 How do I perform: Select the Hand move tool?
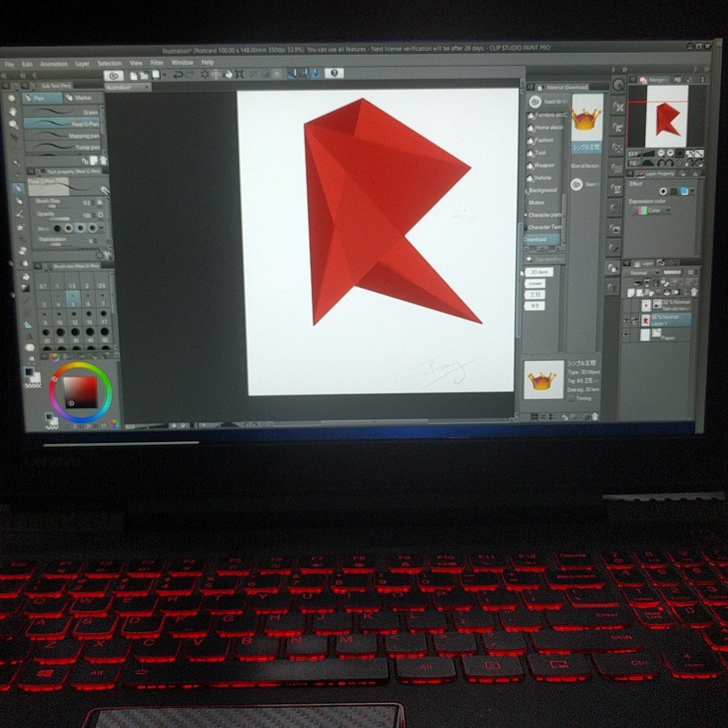[12, 111]
